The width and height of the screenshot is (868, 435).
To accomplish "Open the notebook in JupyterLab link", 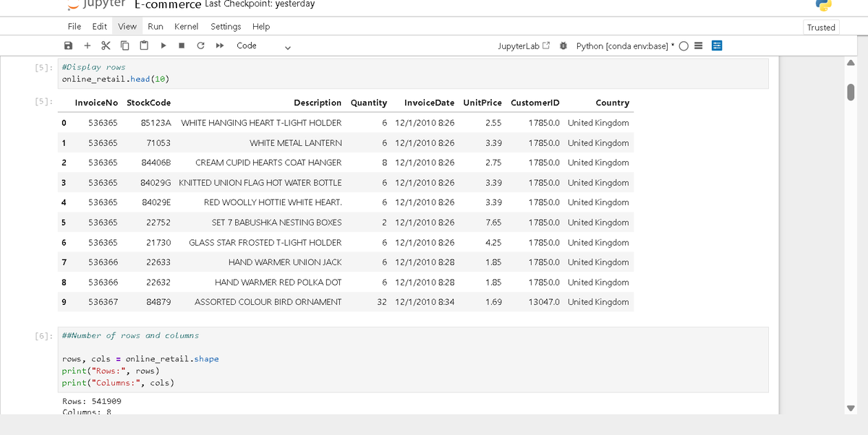I will click(x=524, y=46).
